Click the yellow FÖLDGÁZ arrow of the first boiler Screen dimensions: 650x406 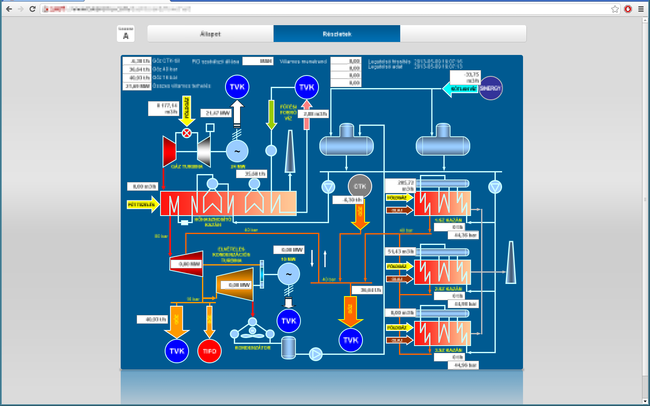400,198
